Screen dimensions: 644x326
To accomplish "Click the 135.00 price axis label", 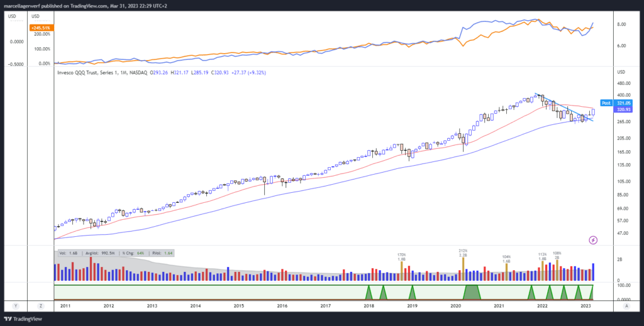I will (624, 165).
